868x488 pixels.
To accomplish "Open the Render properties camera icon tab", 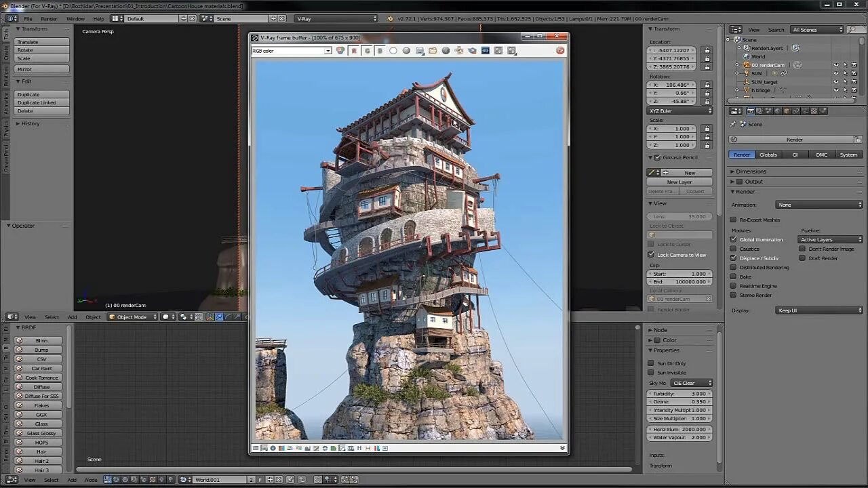I will click(x=751, y=110).
